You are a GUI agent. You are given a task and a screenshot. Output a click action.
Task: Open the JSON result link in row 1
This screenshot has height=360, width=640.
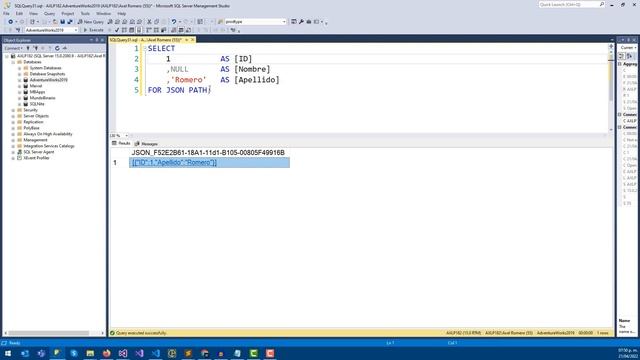click(x=174, y=162)
